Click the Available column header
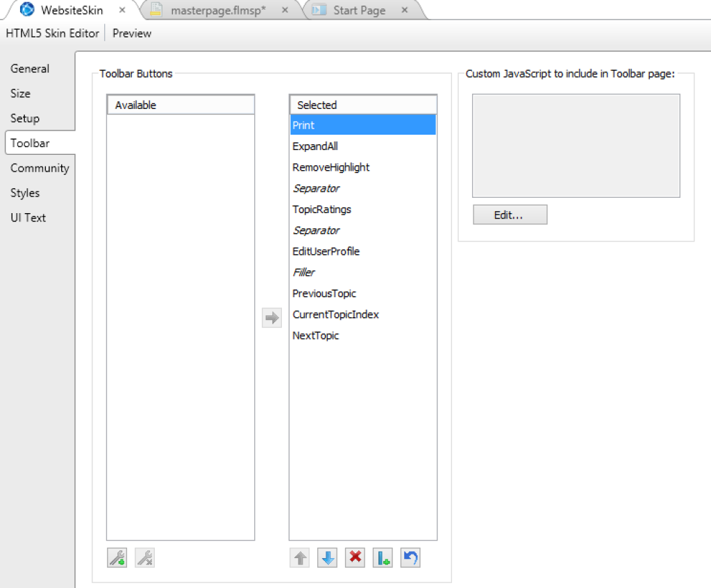The width and height of the screenshot is (711, 588). pos(181,106)
